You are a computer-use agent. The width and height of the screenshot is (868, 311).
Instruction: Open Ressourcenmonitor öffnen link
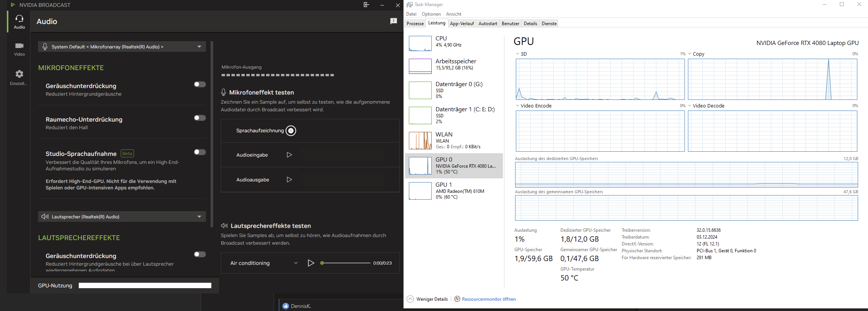tap(489, 299)
